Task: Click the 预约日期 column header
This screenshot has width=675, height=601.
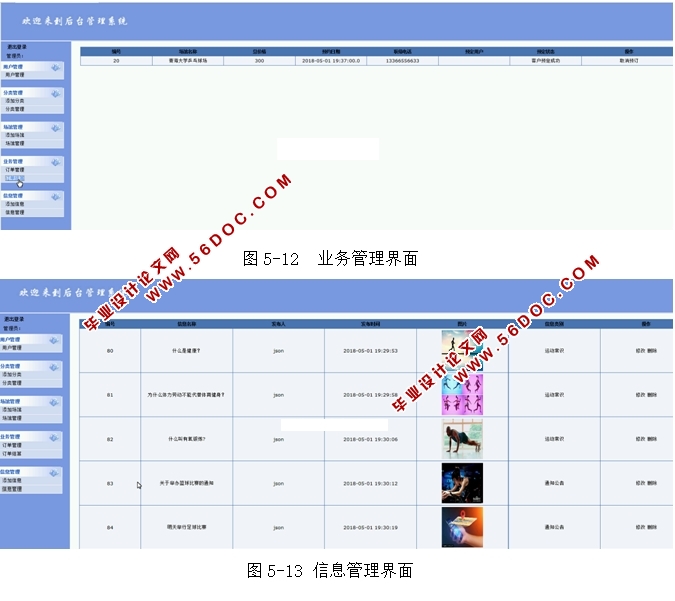Action: [331, 52]
